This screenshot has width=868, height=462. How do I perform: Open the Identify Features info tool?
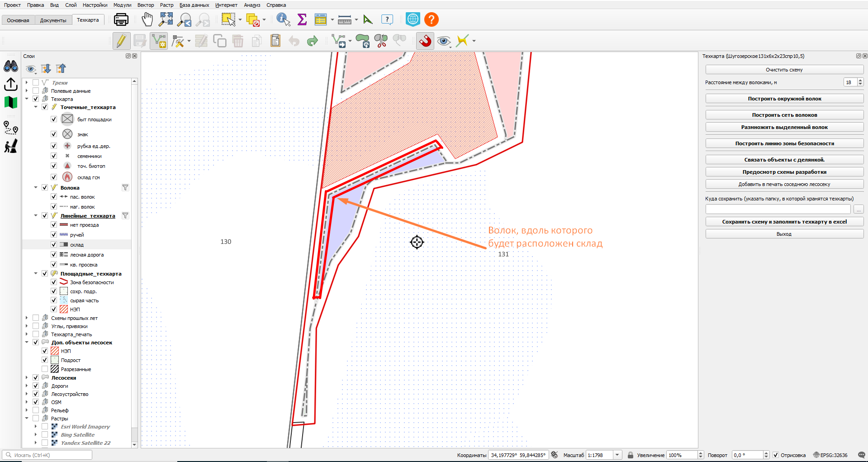tap(283, 19)
